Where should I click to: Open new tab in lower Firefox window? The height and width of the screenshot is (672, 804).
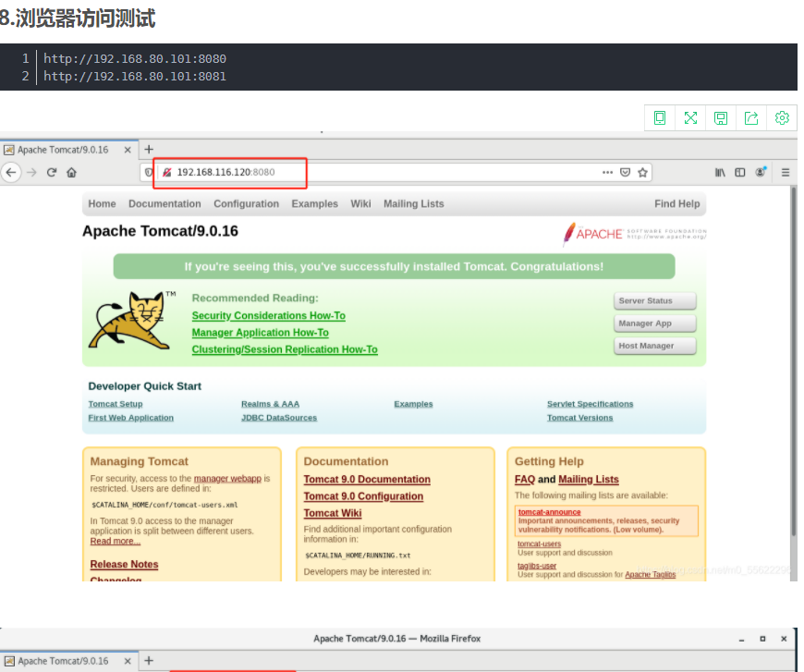149,661
